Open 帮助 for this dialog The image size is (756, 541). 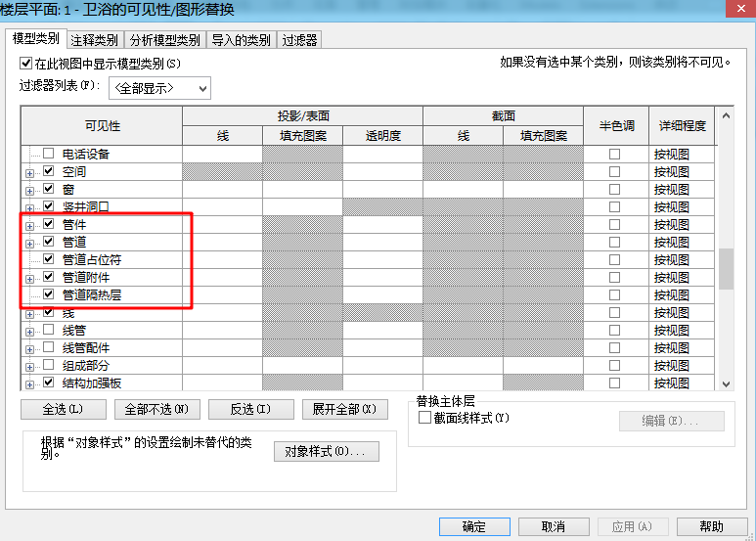pos(712,526)
